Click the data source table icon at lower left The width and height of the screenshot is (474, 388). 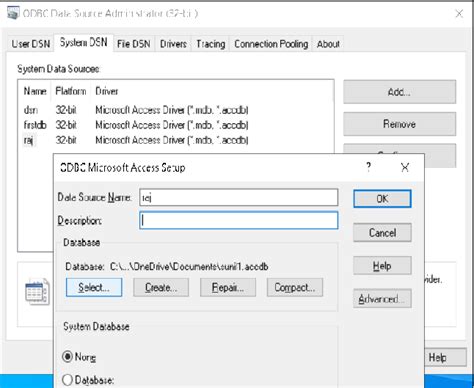pos(37,292)
